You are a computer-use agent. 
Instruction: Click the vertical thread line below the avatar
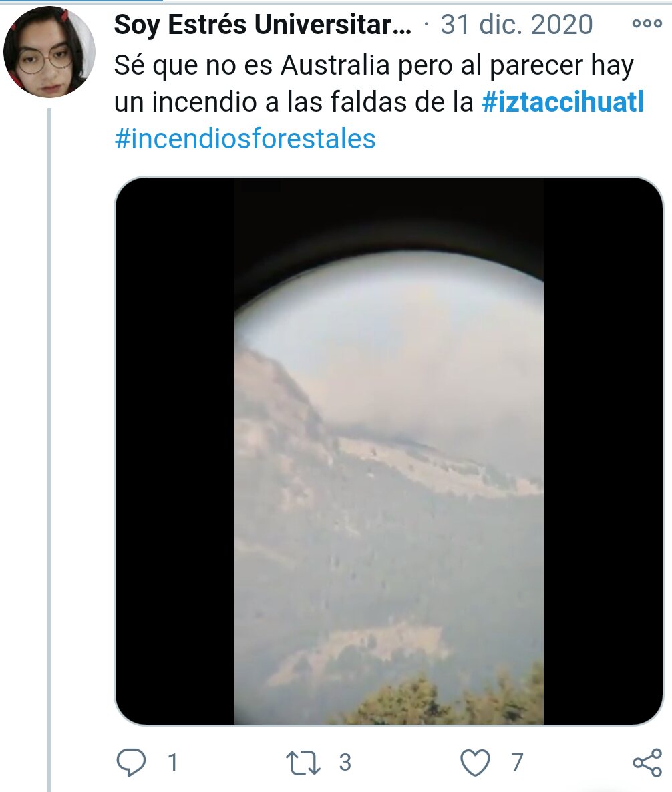[x=49, y=449]
